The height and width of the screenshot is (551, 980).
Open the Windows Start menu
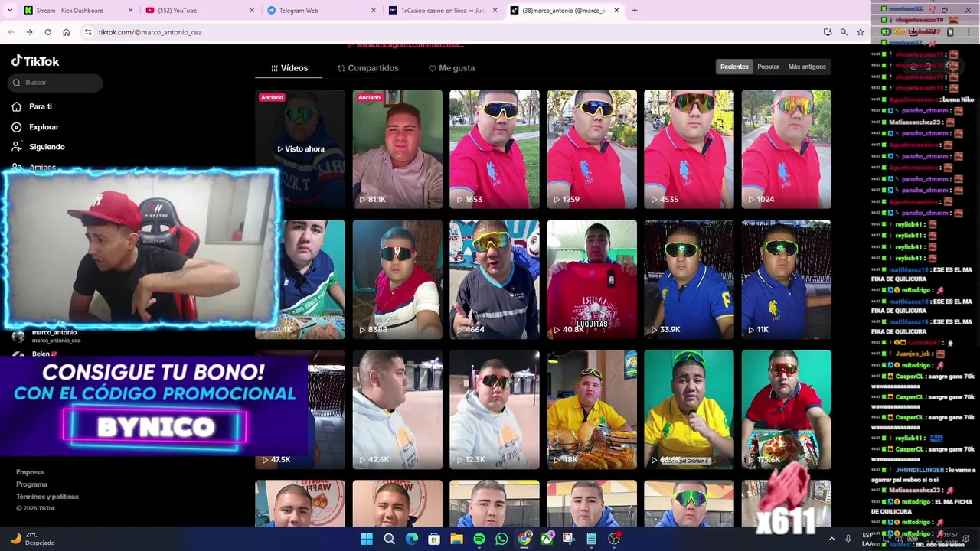[x=367, y=539]
